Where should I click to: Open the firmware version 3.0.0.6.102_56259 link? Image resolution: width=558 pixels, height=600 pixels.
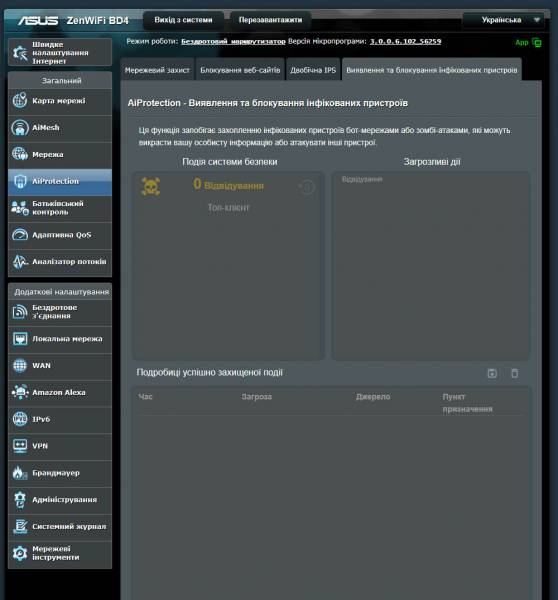pyautogui.click(x=405, y=41)
